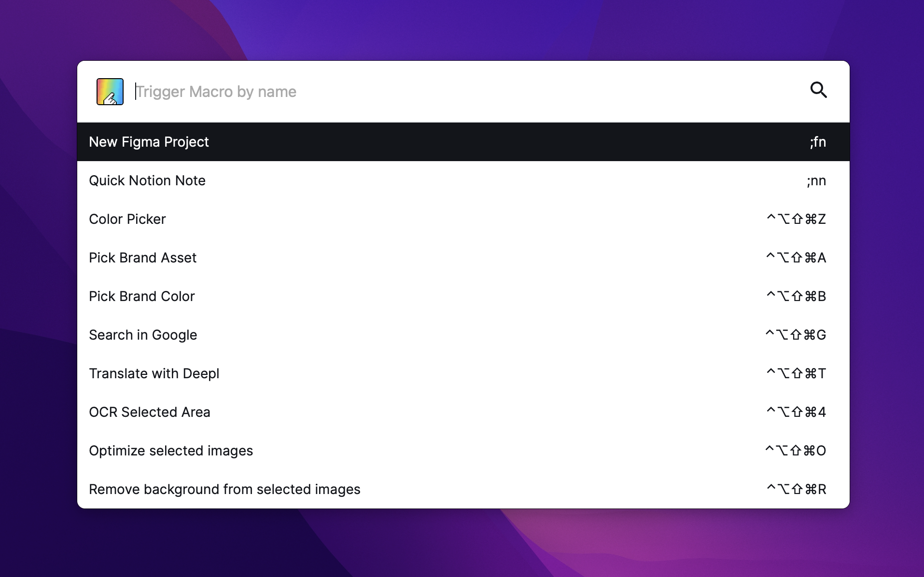This screenshot has height=577, width=924.
Task: Run Translate with Deepl macro
Action: pos(154,373)
